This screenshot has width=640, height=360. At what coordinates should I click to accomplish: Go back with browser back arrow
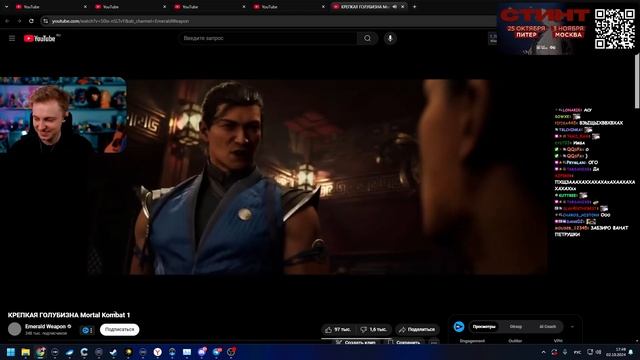click(x=7, y=21)
